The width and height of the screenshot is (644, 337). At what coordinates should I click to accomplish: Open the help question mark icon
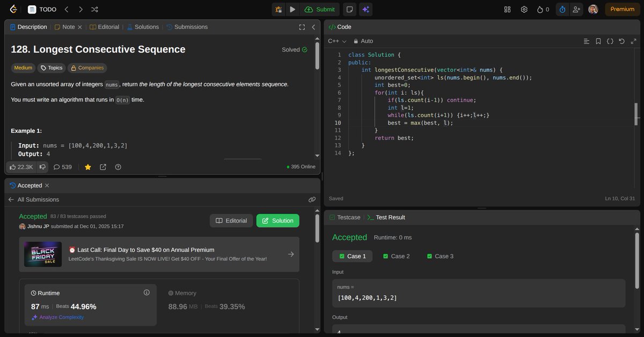click(118, 167)
